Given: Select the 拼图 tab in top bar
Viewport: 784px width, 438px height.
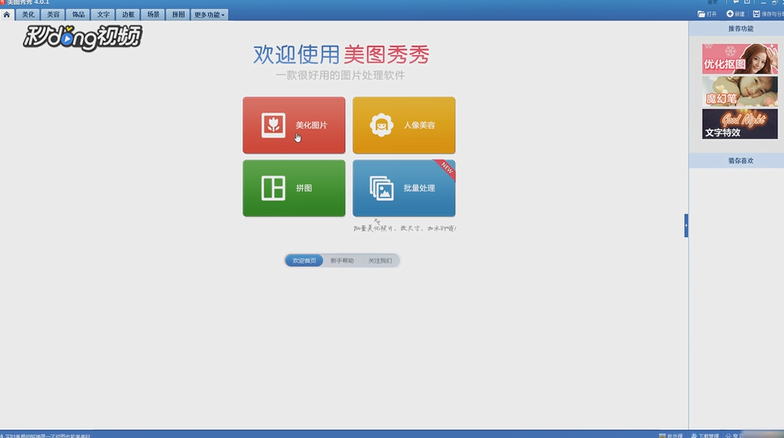Looking at the screenshot, I should click(x=178, y=14).
